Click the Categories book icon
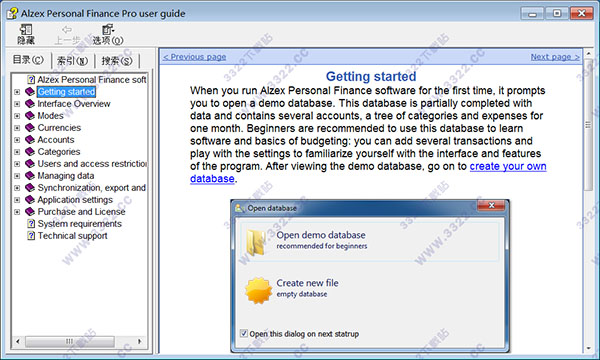600x360 pixels. (x=30, y=151)
